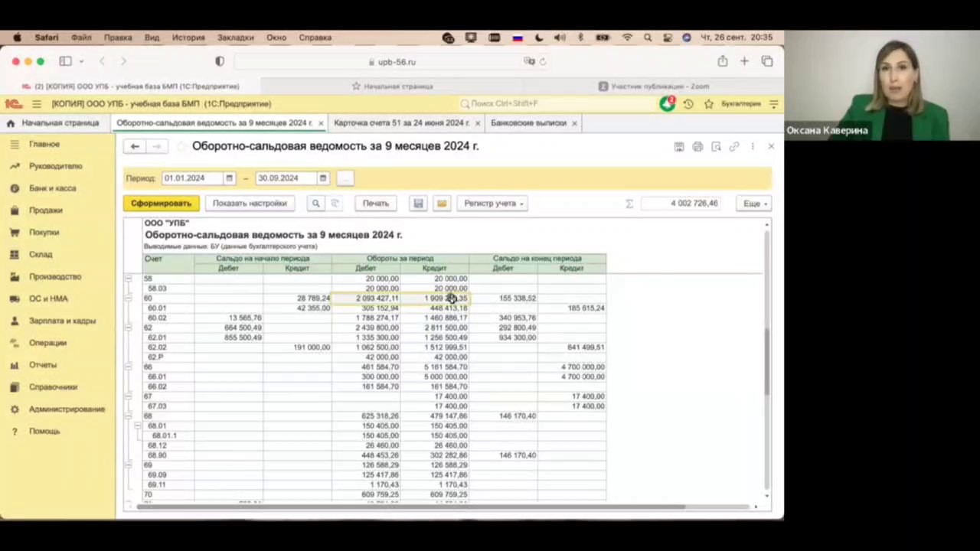This screenshot has height=551, width=980.
Task: Click the Отчеты bar-chart icon
Action: (x=14, y=365)
